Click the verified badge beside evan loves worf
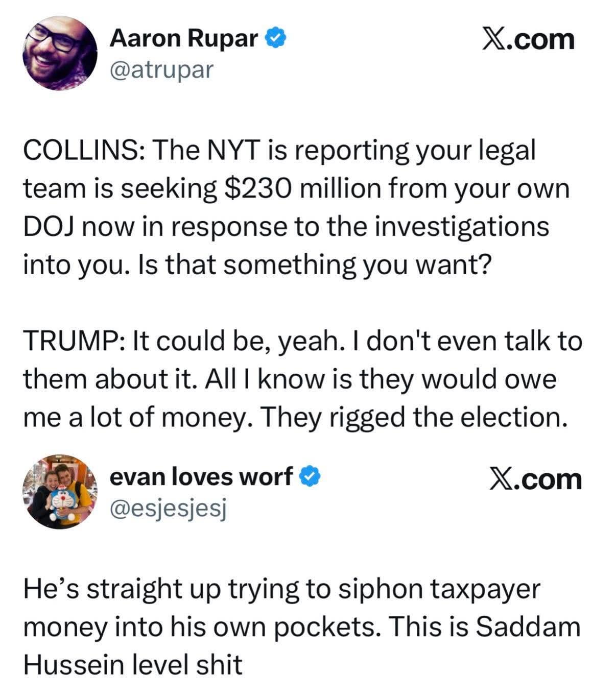Image resolution: width=616 pixels, height=699 pixels. [310, 476]
